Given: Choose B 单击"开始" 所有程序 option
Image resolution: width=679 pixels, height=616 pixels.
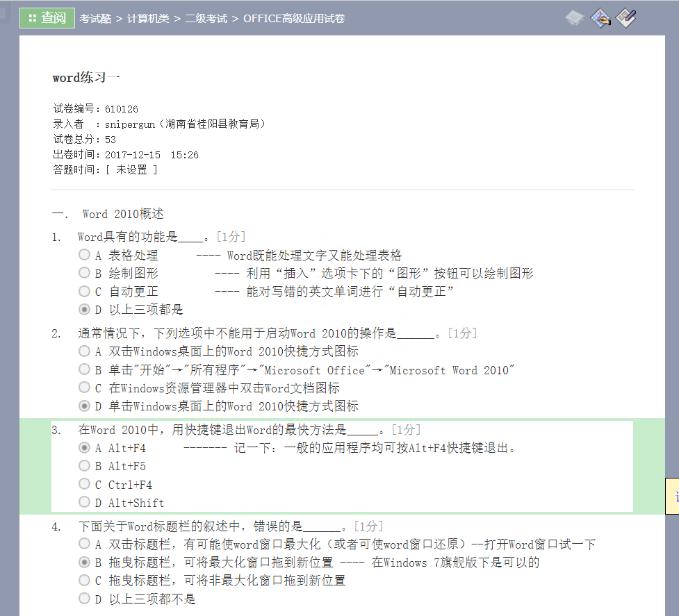Looking at the screenshot, I should (x=85, y=369).
